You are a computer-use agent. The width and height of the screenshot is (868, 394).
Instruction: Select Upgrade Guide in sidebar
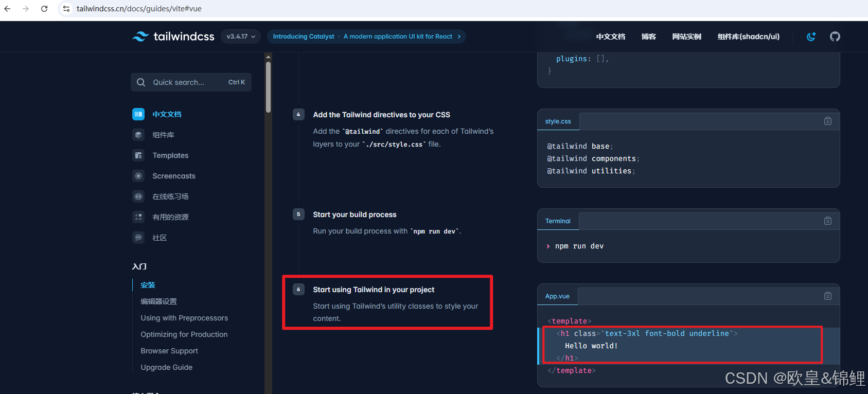166,367
